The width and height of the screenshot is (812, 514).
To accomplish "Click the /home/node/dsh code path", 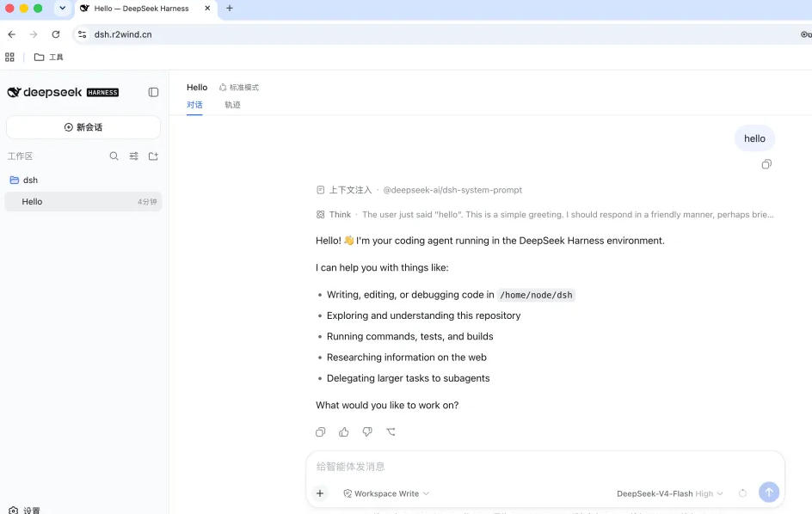I will (x=536, y=295).
